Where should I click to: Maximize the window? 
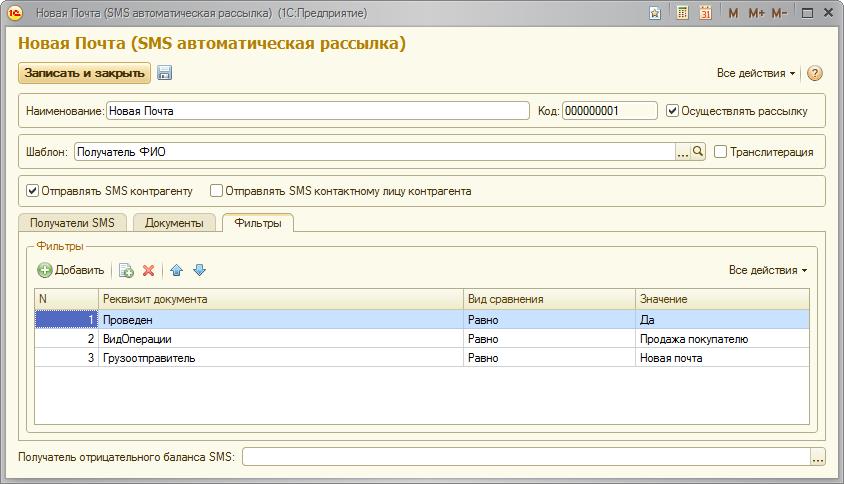tap(807, 13)
